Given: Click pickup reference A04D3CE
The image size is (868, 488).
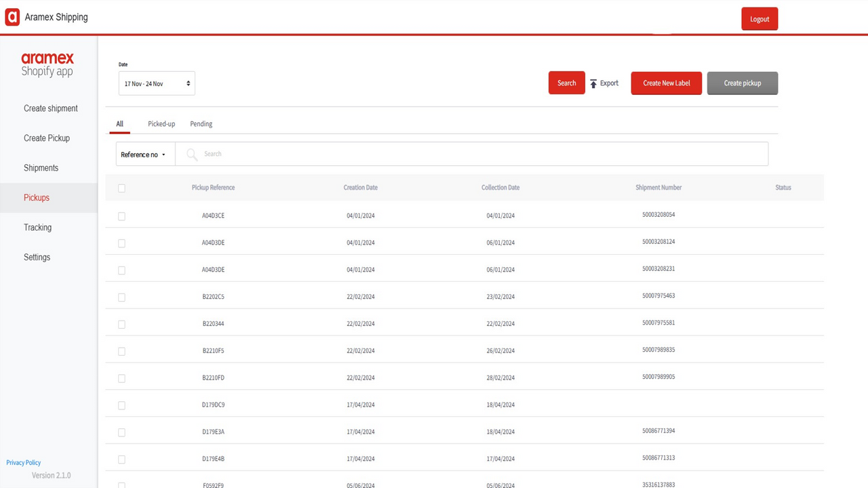Looking at the screenshot, I should coord(213,216).
